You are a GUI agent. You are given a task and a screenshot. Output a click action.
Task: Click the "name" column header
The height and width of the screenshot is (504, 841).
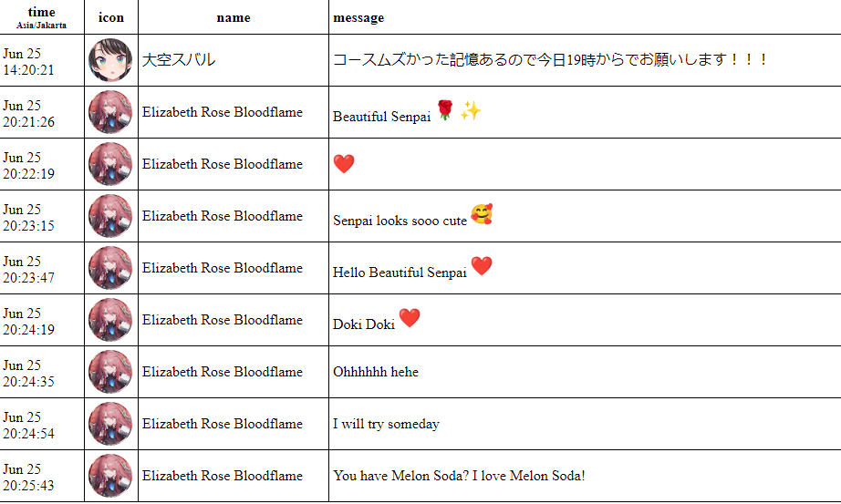pyautogui.click(x=233, y=17)
